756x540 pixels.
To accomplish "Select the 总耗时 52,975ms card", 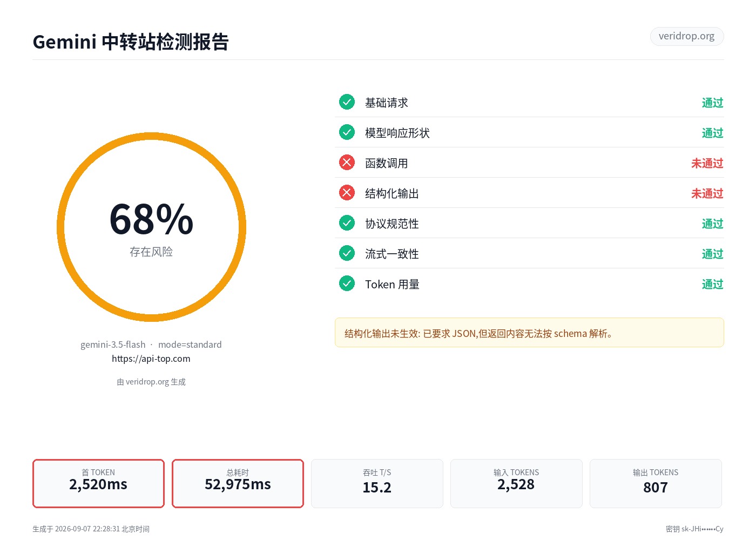I will pyautogui.click(x=238, y=483).
